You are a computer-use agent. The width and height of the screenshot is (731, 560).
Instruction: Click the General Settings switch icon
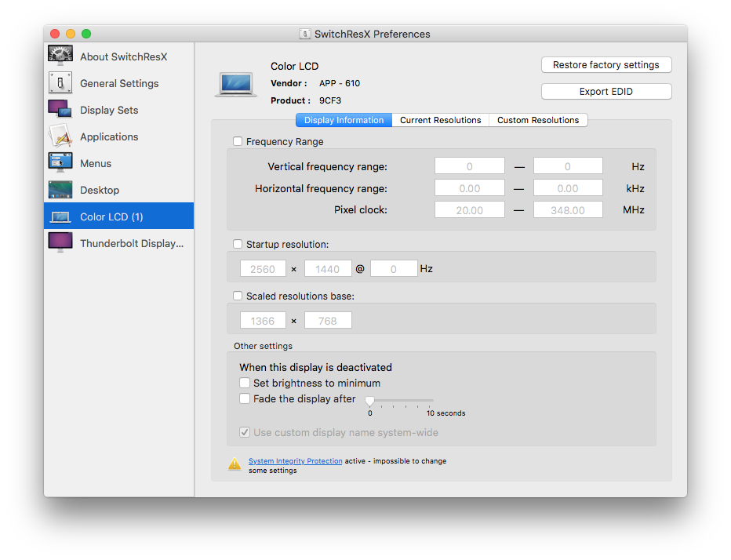tap(60, 83)
